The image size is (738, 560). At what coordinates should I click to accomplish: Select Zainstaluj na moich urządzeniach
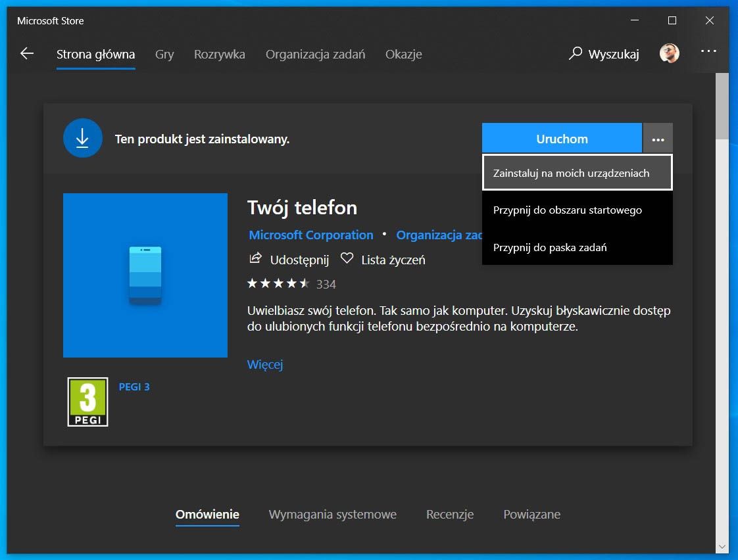coord(577,173)
